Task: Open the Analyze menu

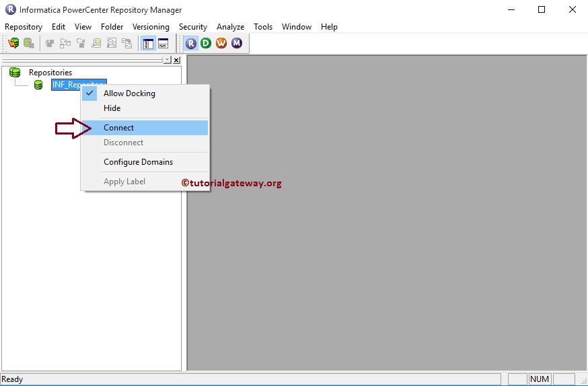Action: pyautogui.click(x=230, y=27)
